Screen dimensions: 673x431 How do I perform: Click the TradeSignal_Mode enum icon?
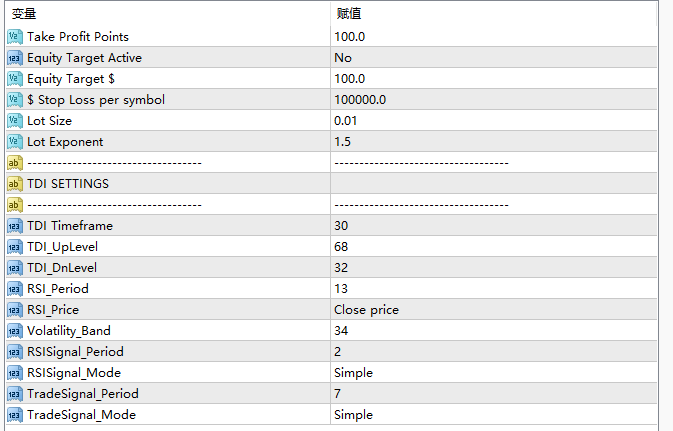point(14,414)
